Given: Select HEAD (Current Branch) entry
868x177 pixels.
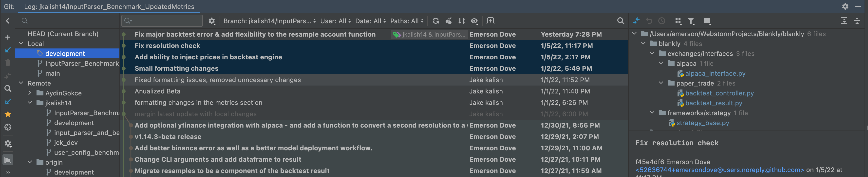Looking at the screenshot, I should (63, 34).
